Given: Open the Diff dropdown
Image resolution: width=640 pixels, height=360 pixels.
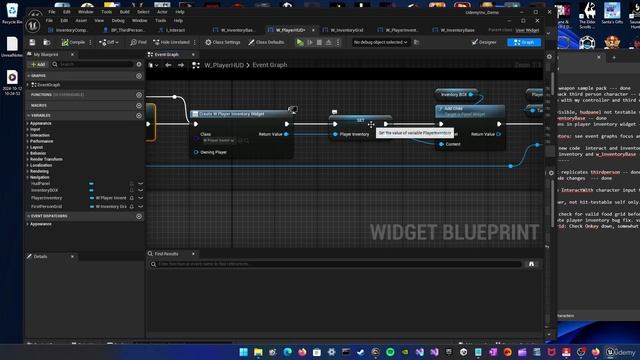Looking at the screenshot, I should click(x=109, y=42).
